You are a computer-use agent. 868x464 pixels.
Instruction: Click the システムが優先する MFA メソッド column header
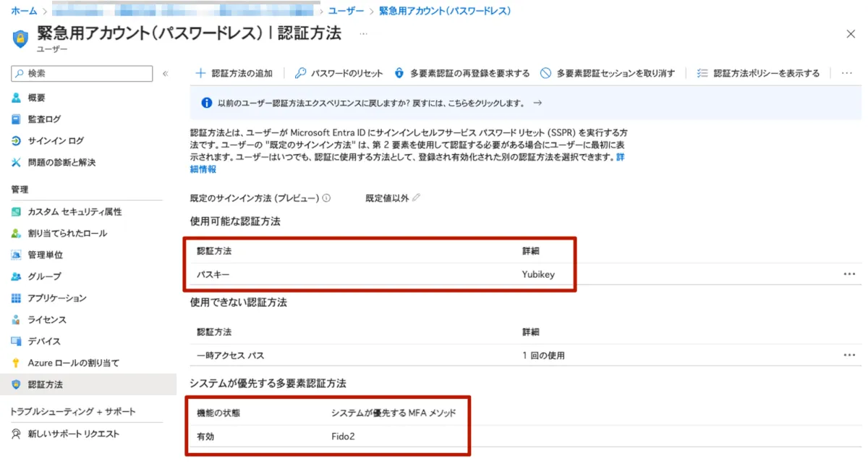[x=393, y=413]
